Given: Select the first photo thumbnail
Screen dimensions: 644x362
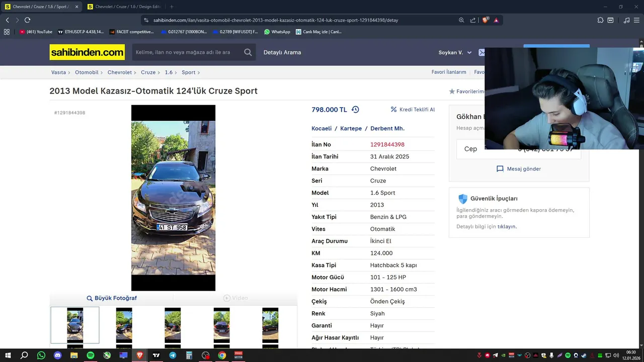Looking at the screenshot, I should pyautogui.click(x=75, y=325).
